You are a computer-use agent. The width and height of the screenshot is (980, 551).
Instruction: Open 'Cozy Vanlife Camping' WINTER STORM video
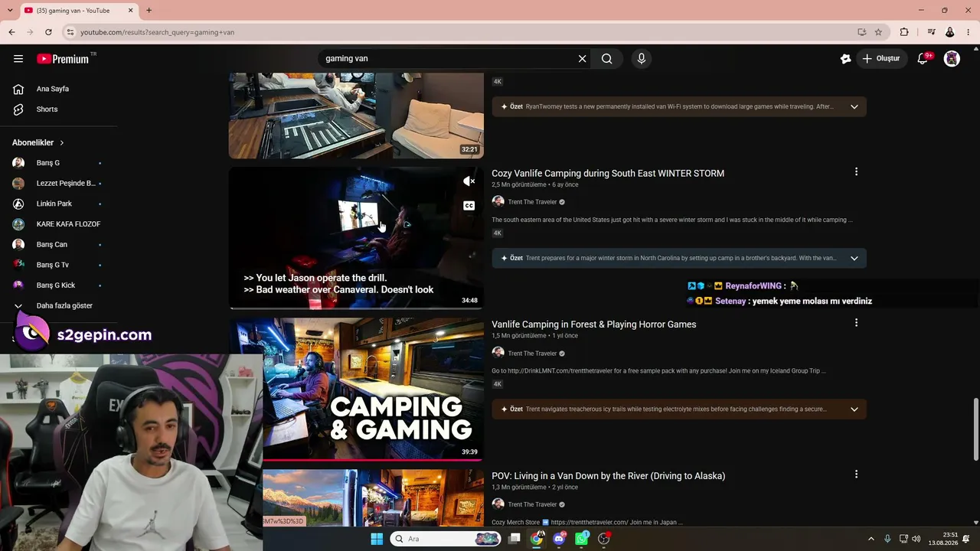point(608,174)
